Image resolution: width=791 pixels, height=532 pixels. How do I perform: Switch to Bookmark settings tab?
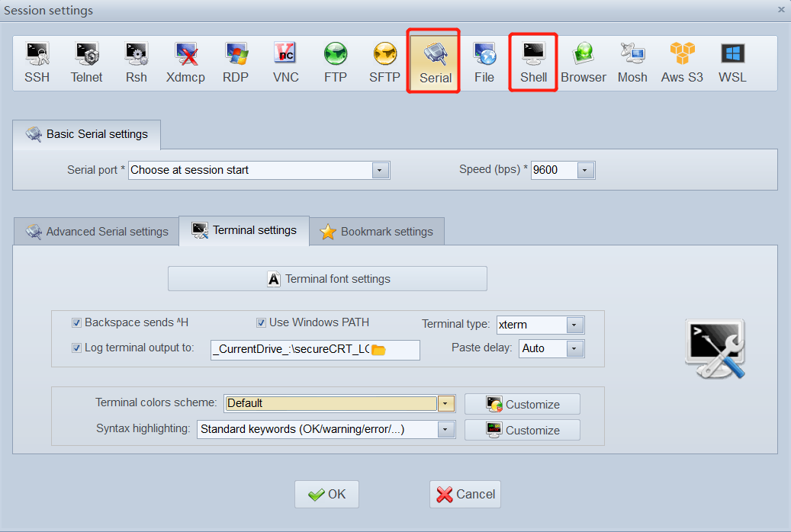pos(377,232)
